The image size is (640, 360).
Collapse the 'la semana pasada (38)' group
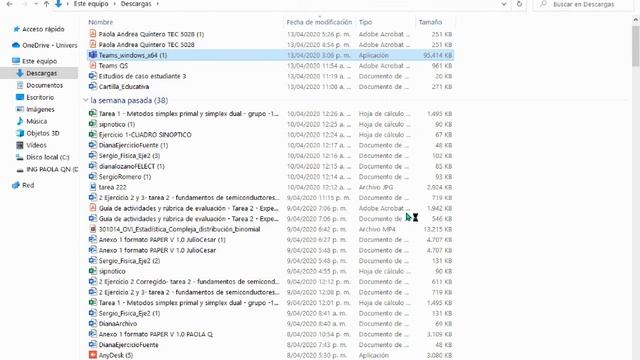pyautogui.click(x=85, y=100)
